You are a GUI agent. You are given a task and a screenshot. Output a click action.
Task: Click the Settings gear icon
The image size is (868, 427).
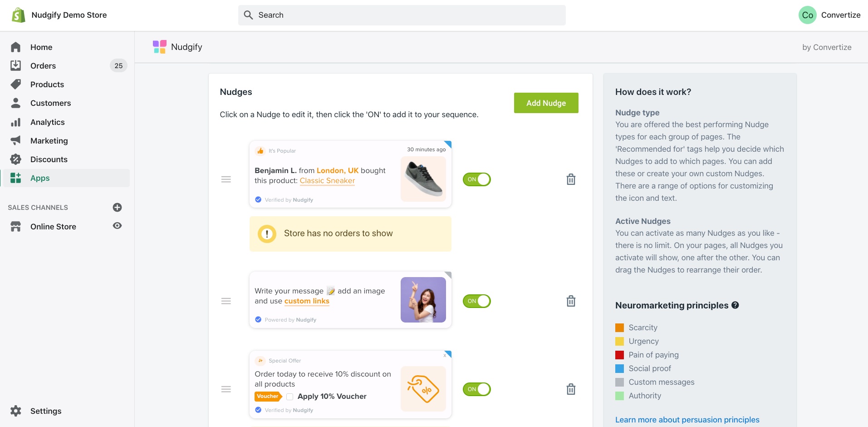[x=16, y=411]
